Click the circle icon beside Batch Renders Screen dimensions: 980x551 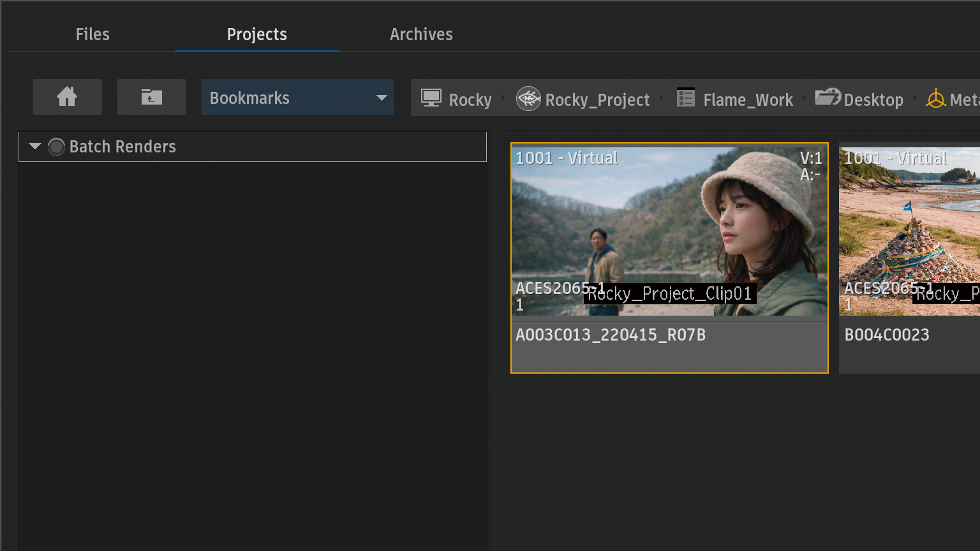56,147
